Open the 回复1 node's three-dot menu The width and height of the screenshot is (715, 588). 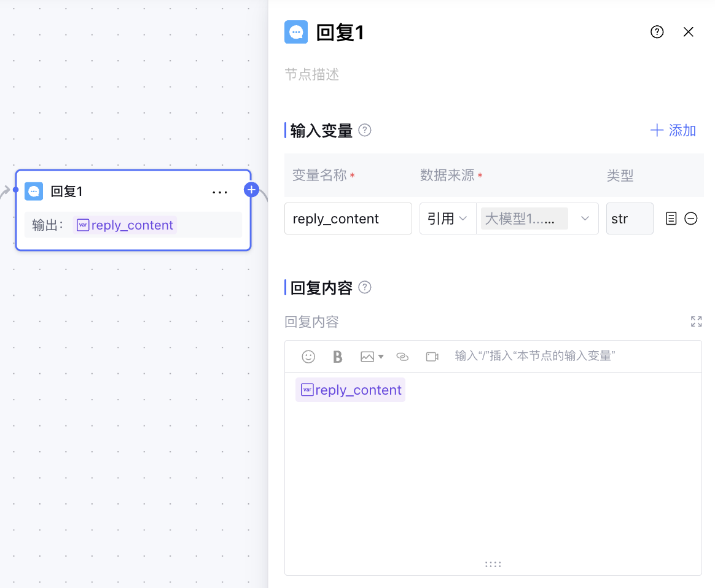(x=220, y=192)
